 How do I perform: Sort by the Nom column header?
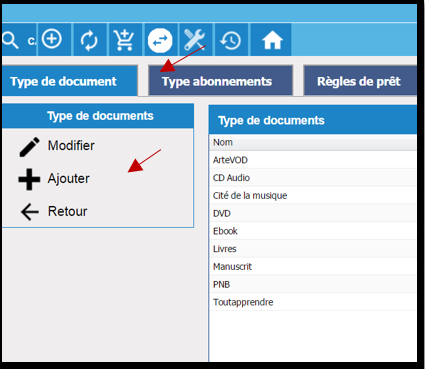[313, 142]
